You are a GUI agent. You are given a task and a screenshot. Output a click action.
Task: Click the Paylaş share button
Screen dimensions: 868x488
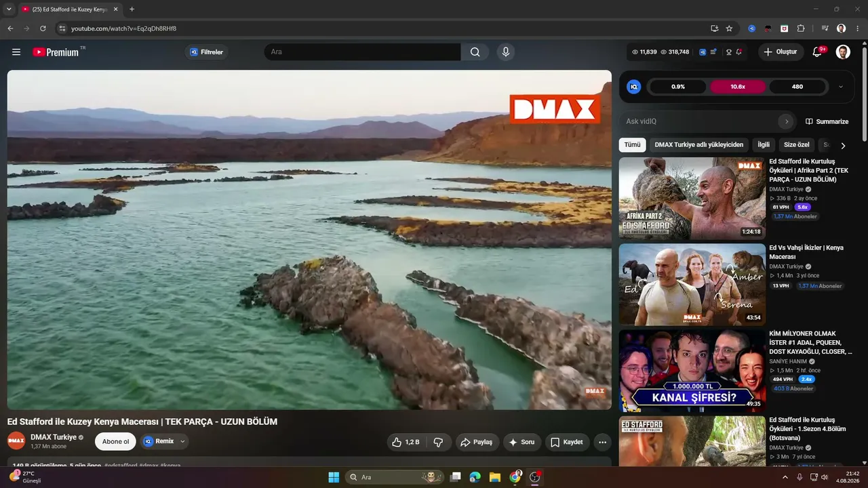[x=477, y=442]
